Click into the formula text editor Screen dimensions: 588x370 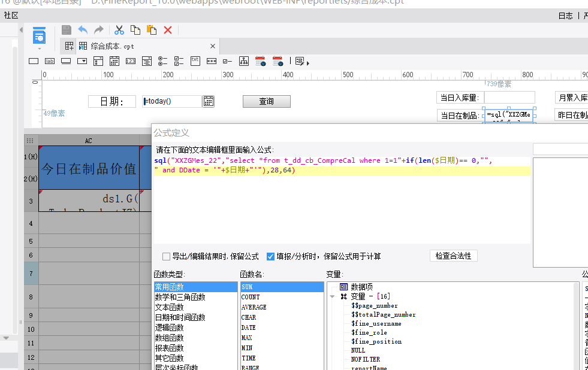coord(342,200)
